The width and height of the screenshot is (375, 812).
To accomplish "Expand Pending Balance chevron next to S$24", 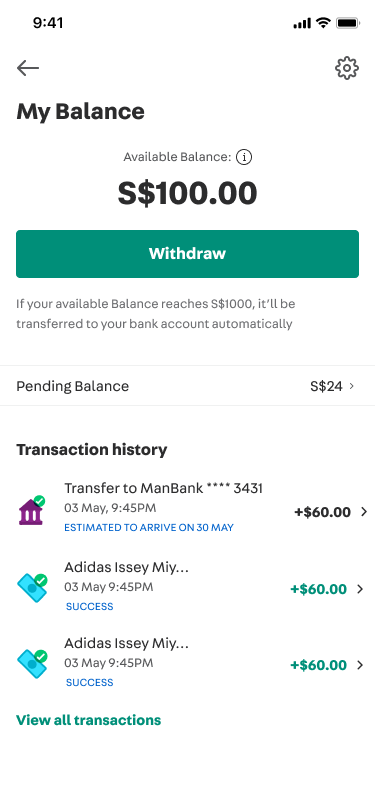I will [x=352, y=386].
